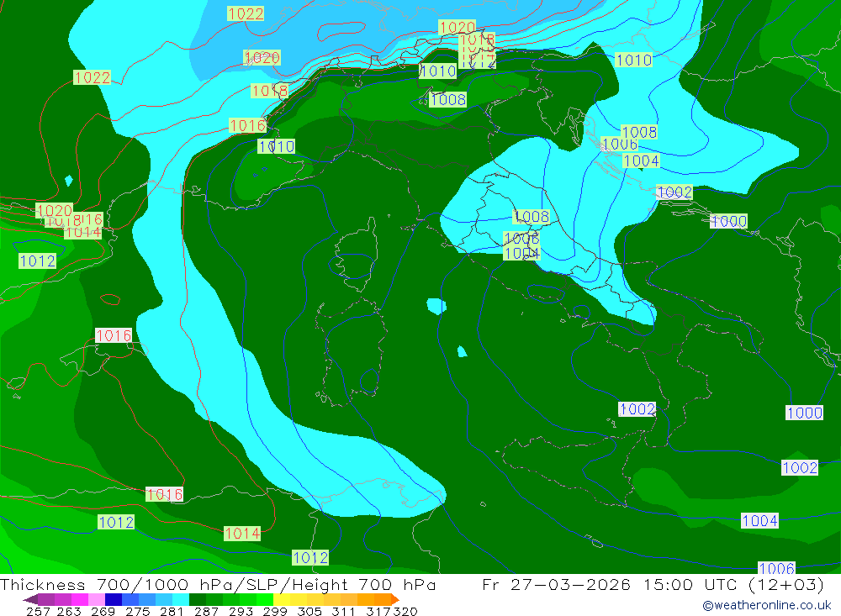Select the magenta legend swatch

(x=80, y=599)
